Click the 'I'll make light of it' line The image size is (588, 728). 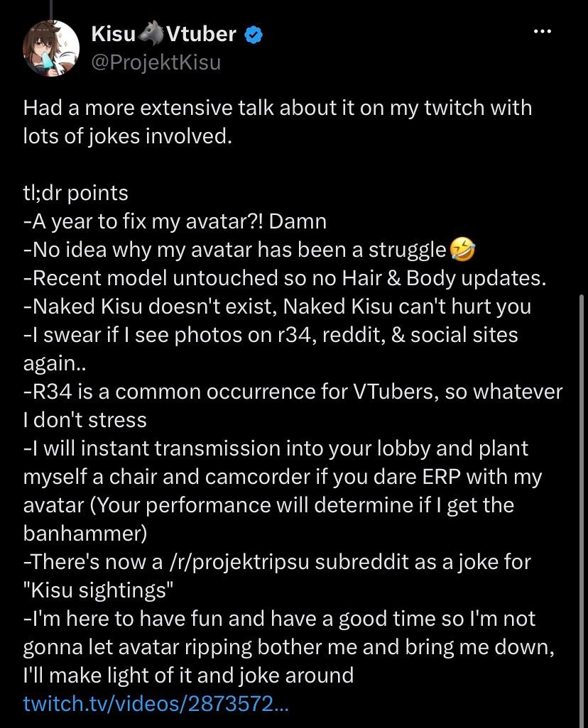[x=189, y=675]
